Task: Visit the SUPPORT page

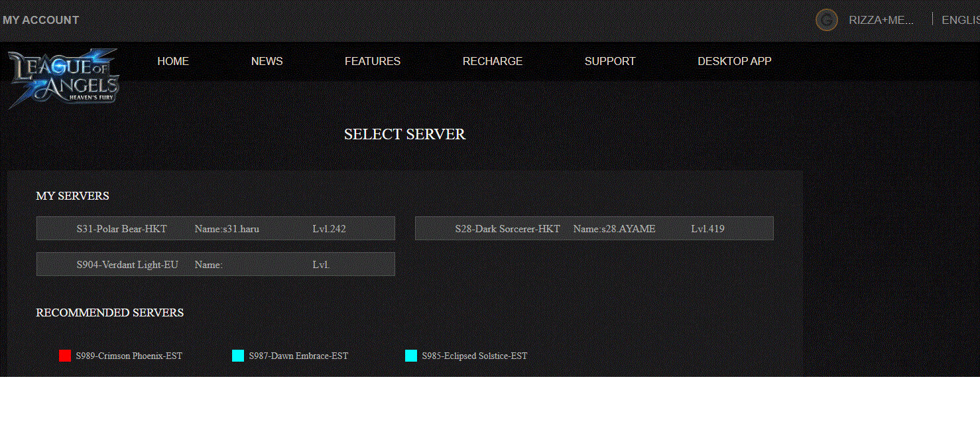Action: pyautogui.click(x=610, y=61)
